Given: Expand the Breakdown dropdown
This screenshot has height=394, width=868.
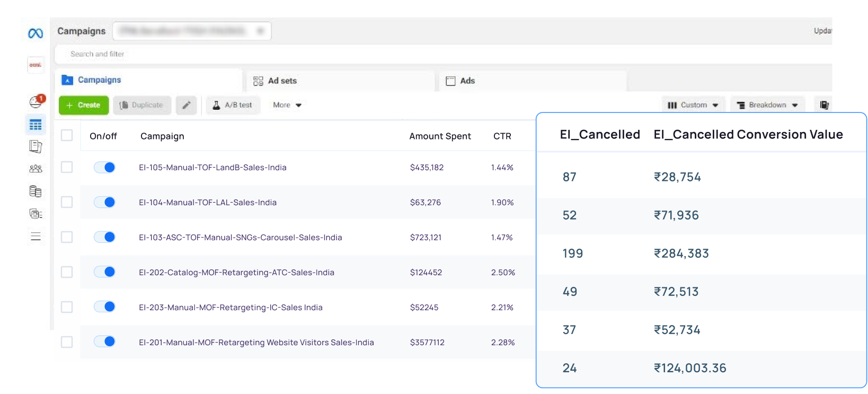Looking at the screenshot, I should (767, 105).
